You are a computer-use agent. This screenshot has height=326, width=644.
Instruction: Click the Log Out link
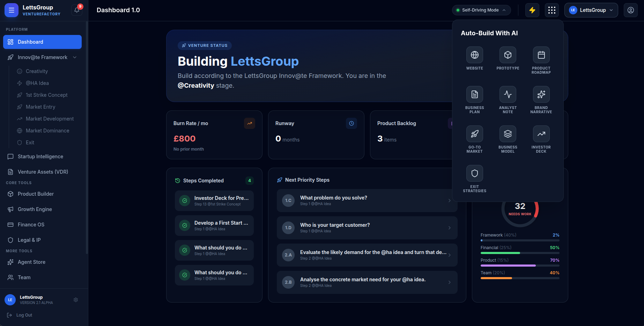point(24,315)
